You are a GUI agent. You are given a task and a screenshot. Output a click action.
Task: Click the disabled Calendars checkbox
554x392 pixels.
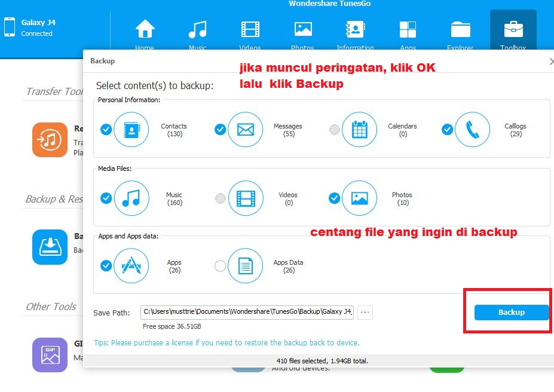click(x=334, y=130)
